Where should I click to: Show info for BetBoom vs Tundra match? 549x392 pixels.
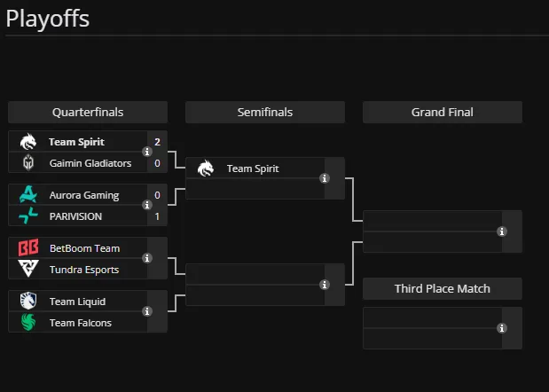147,258
